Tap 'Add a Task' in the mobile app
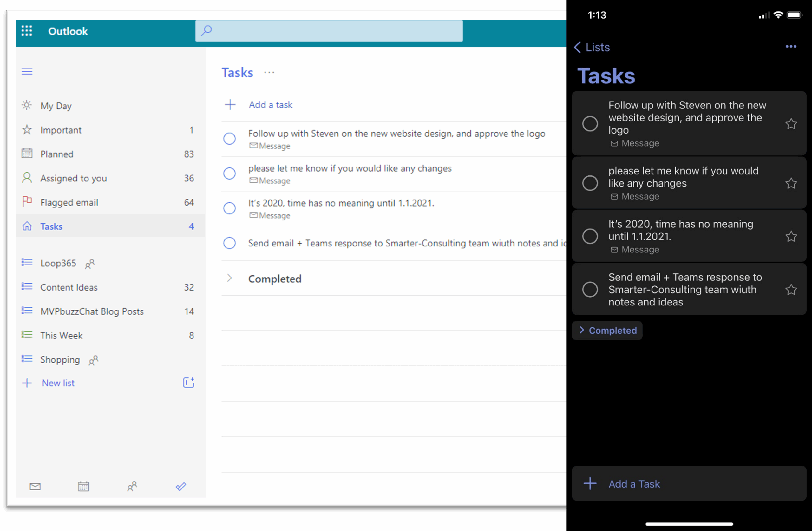Image resolution: width=812 pixels, height=531 pixels. (634, 483)
